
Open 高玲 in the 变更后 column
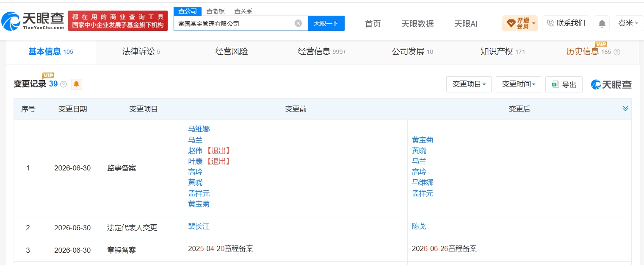tap(419, 172)
